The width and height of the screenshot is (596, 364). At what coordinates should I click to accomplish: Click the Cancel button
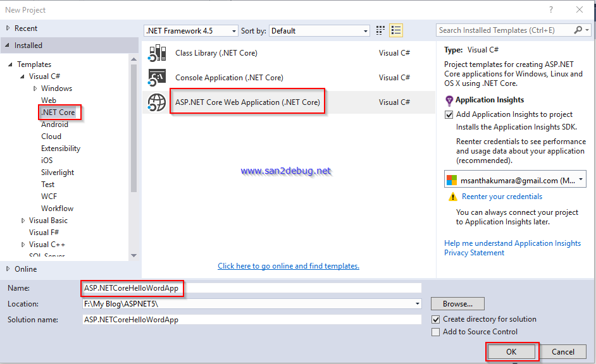click(x=563, y=352)
